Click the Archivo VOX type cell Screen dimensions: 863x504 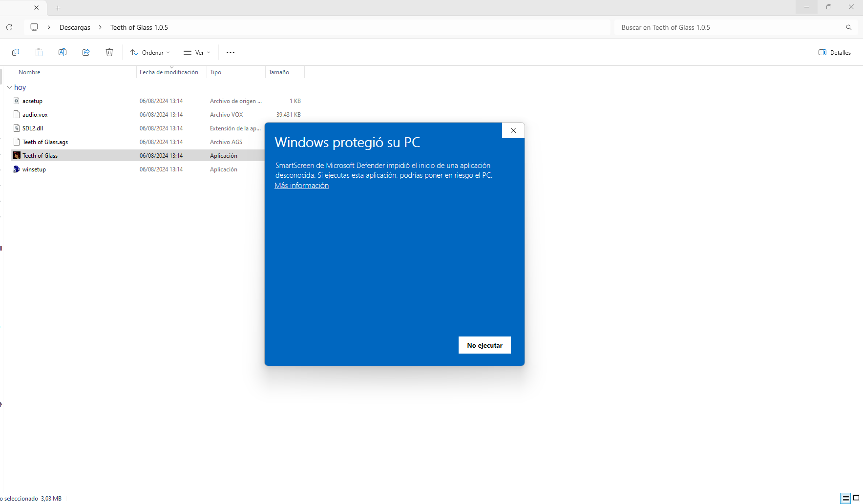point(227,115)
